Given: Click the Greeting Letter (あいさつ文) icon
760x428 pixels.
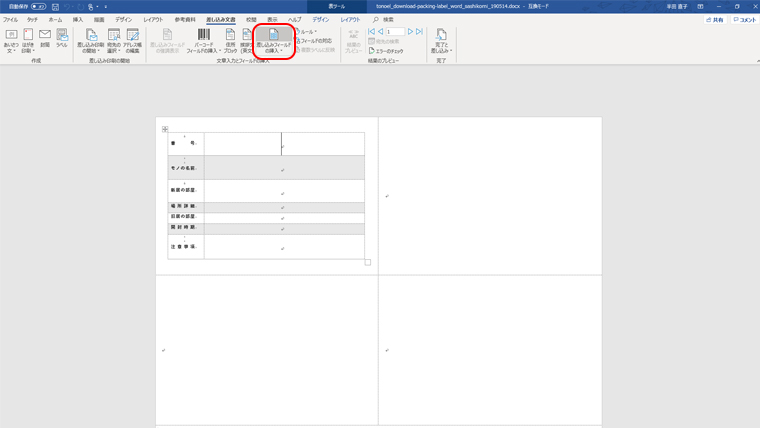Looking at the screenshot, I should pos(11,40).
